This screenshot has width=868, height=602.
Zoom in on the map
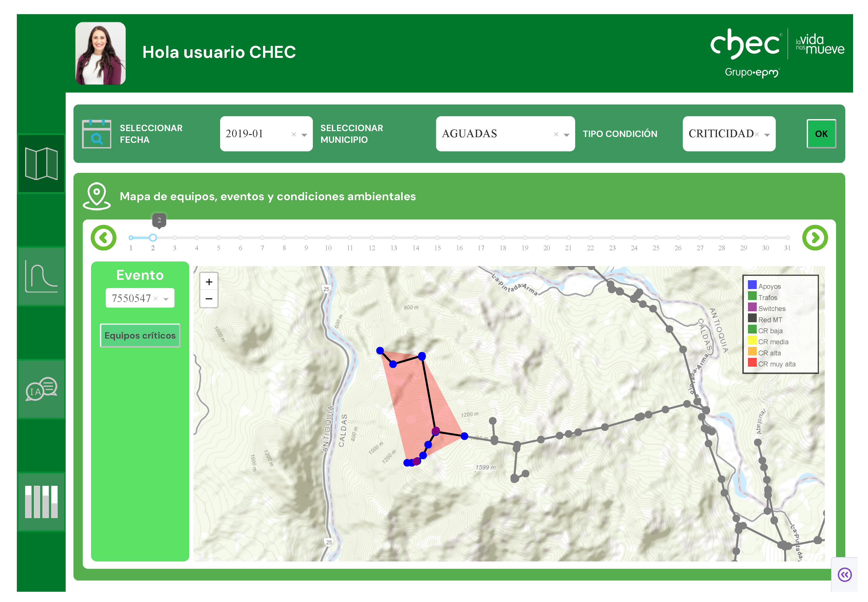[x=209, y=282]
